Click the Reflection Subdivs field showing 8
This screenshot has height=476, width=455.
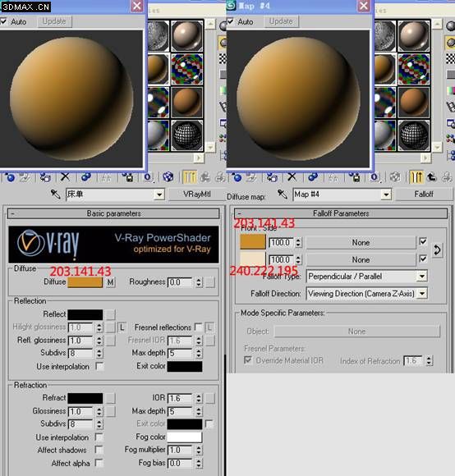tap(80, 354)
